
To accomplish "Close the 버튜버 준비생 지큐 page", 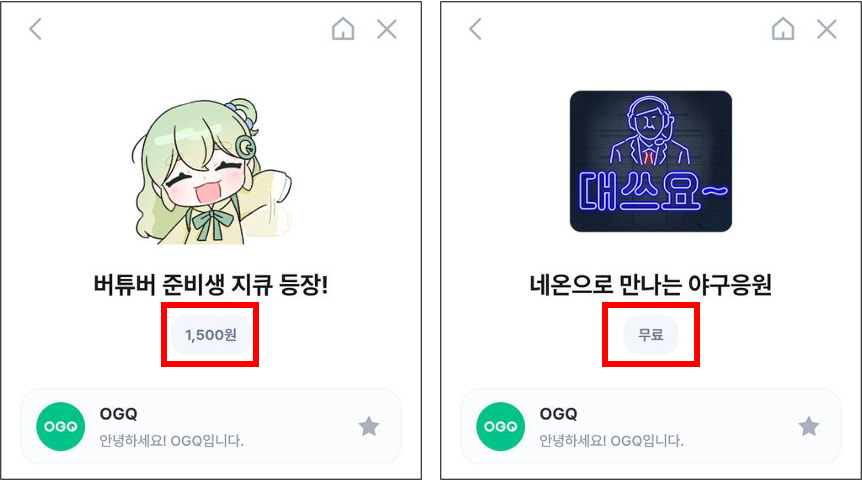I will pos(387,29).
